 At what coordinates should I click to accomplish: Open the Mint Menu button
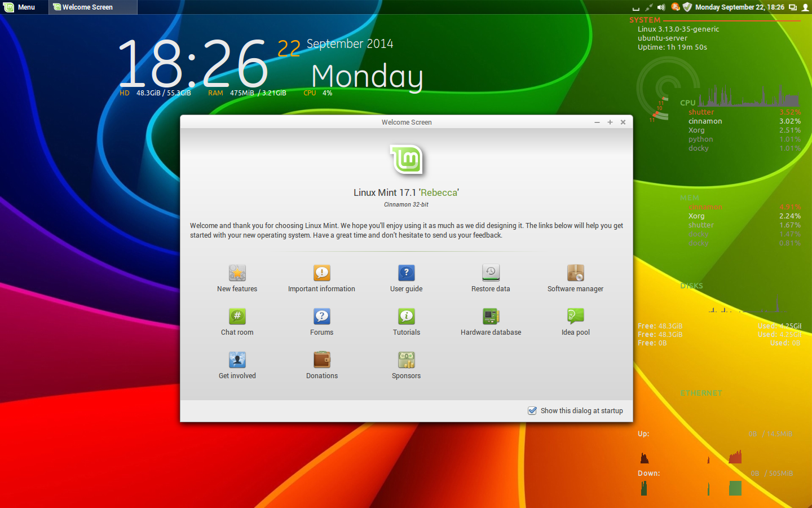[x=20, y=7]
